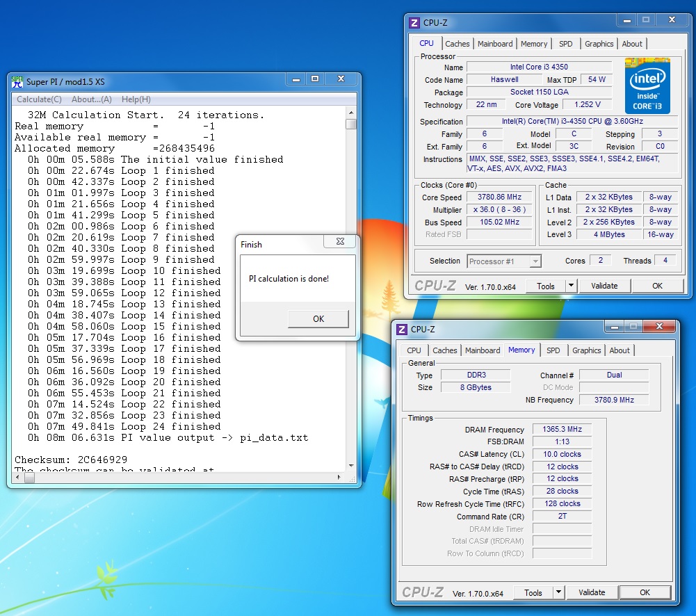Close the lower CPU-Z Memory window
The image size is (696, 616).
(x=659, y=327)
